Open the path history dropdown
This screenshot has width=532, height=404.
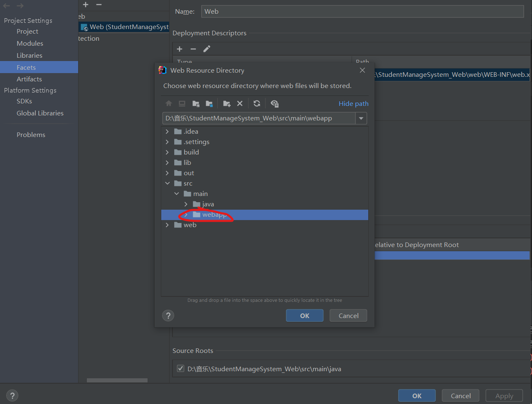tap(361, 118)
